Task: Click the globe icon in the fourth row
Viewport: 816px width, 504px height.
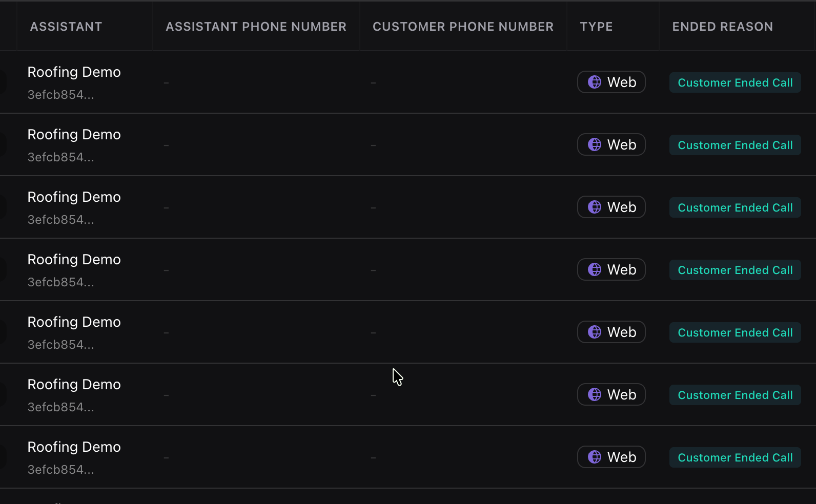Action: pos(595,269)
